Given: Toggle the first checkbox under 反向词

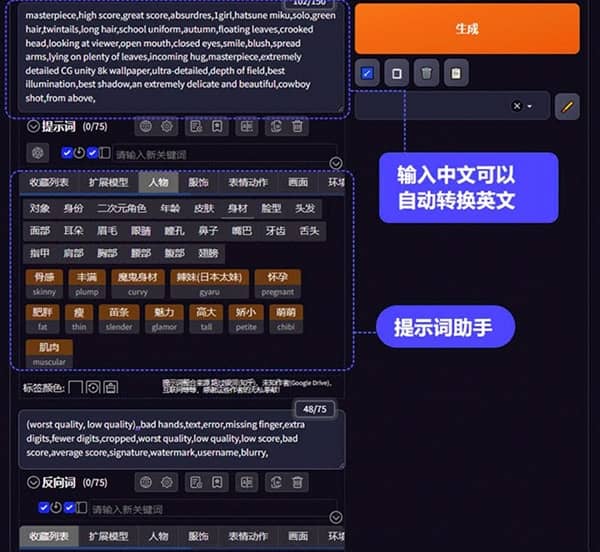Looking at the screenshot, I should click(43, 509).
